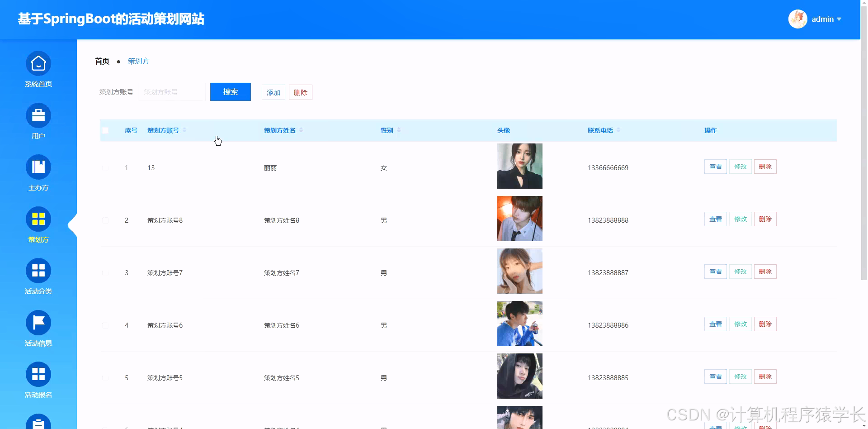Select the 策划方 grid icon
The width and height of the screenshot is (868, 429).
(x=38, y=219)
